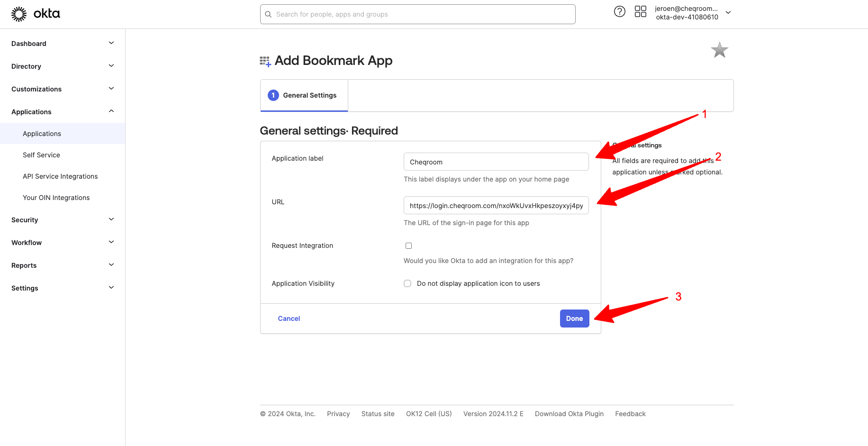This screenshot has width=868, height=446.
Task: Select Self Service in sidebar
Action: pyautogui.click(x=41, y=155)
